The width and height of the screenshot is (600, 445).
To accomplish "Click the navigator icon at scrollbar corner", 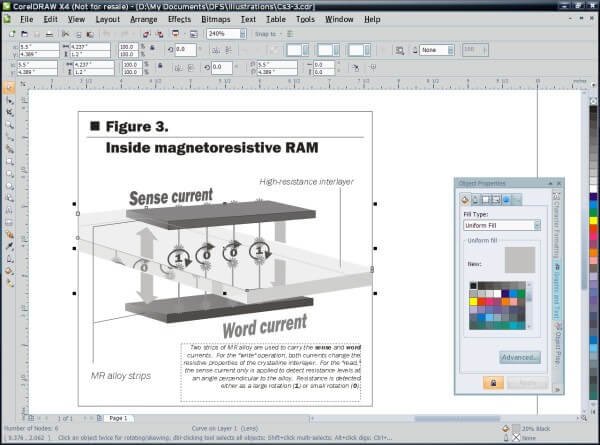I will [584, 419].
